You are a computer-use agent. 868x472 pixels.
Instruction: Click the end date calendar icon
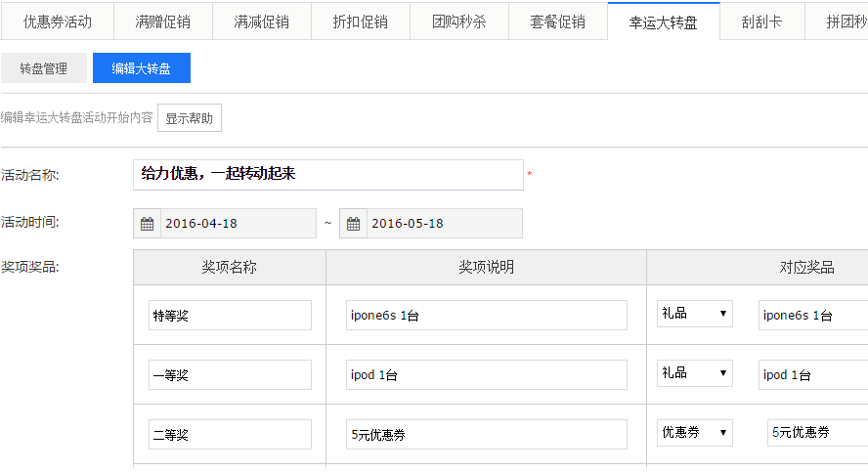click(353, 224)
